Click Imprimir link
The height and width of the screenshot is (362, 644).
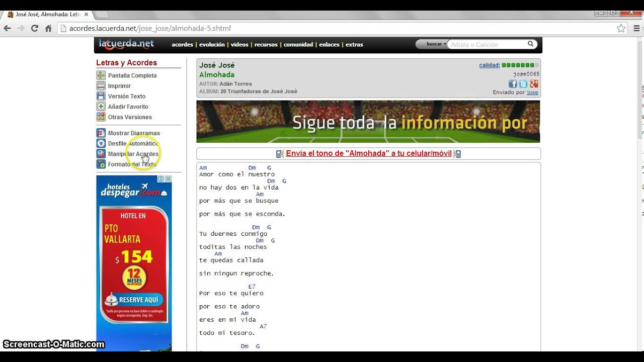pyautogui.click(x=119, y=86)
